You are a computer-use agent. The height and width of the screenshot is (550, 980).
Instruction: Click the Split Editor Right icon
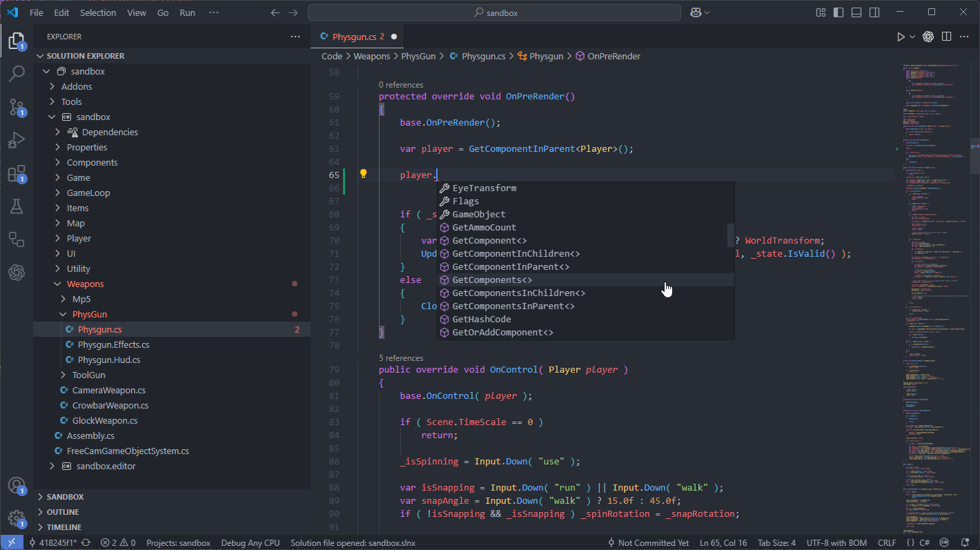pos(946,37)
